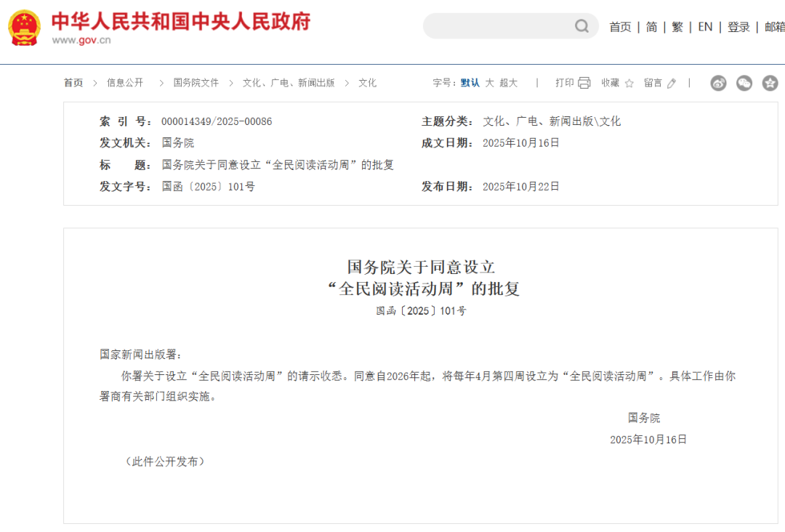Share the article to Weibo
This screenshot has height=532, width=785.
718,83
